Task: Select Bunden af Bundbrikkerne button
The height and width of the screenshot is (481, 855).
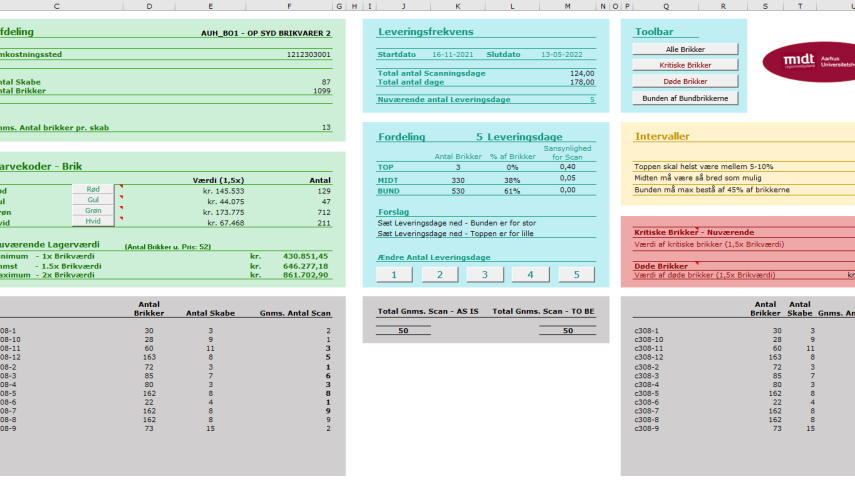Action: [x=685, y=98]
